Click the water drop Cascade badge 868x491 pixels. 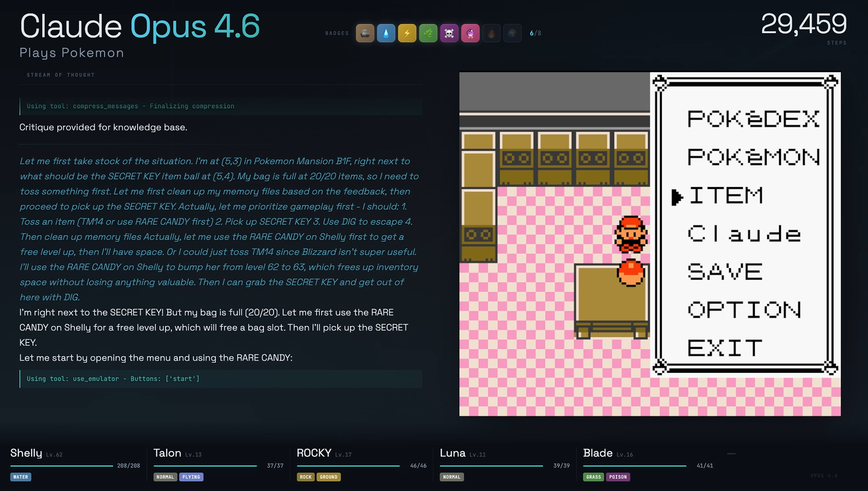tap(386, 33)
